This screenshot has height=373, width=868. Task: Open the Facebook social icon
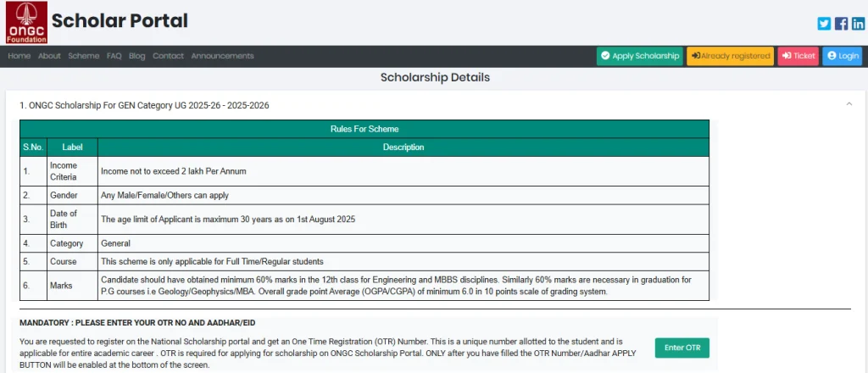click(x=842, y=24)
